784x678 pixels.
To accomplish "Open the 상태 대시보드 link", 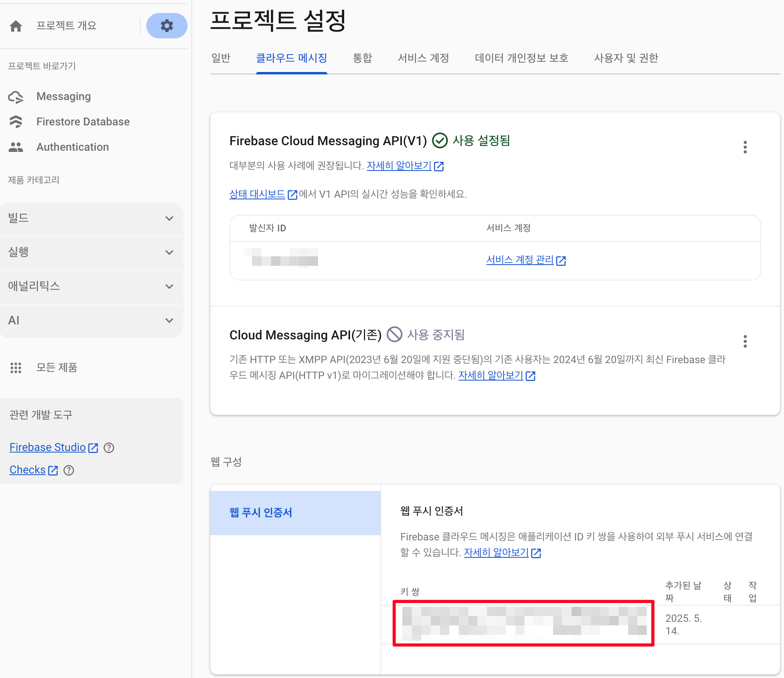I will tap(257, 194).
